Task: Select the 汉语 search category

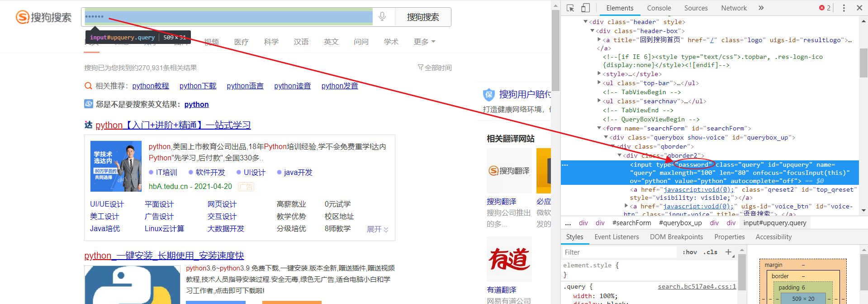Action: point(301,42)
